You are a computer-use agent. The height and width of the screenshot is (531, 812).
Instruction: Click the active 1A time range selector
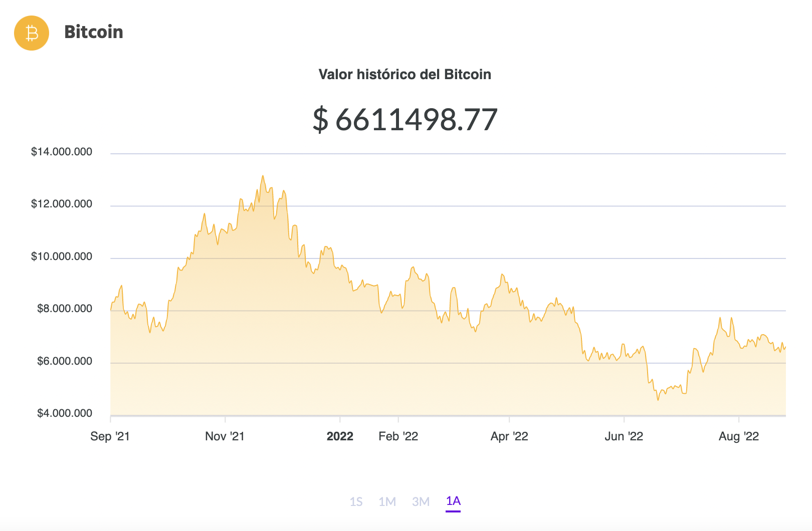453,501
